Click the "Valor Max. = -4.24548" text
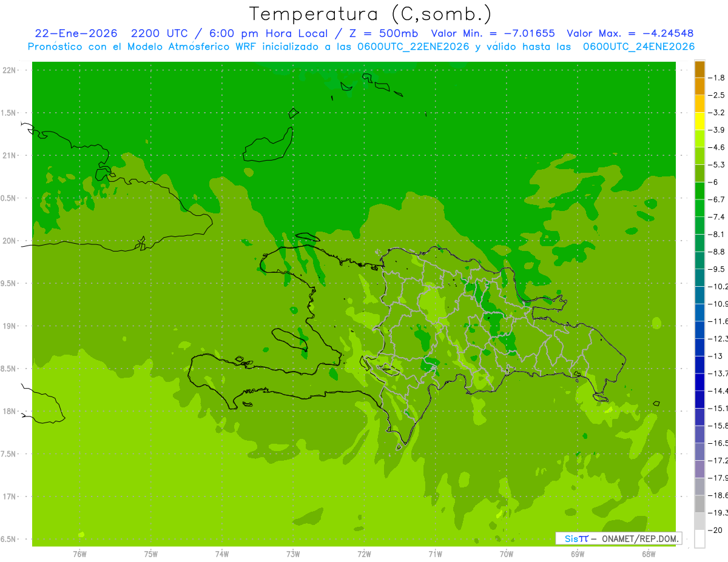The height and width of the screenshot is (562, 728). 630,33
